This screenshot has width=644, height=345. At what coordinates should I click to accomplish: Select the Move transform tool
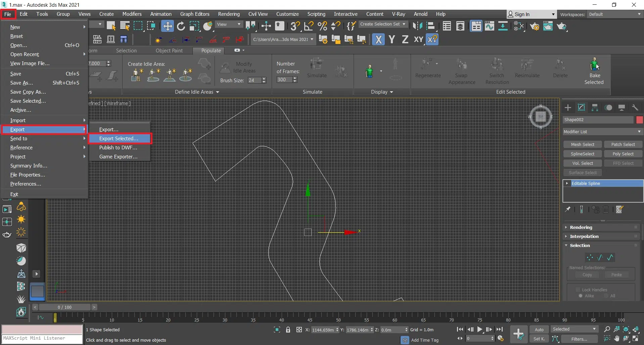167,26
